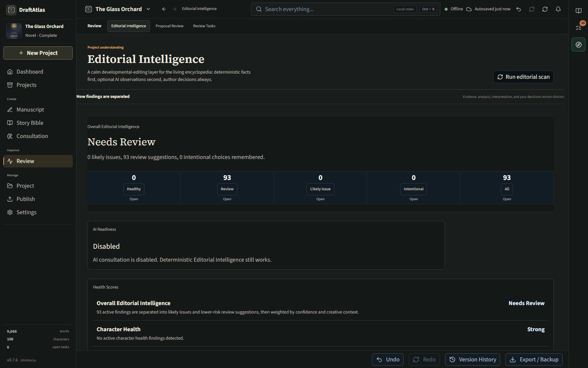Switch to the Proposal Review tab
The image size is (588, 368).
[169, 26]
